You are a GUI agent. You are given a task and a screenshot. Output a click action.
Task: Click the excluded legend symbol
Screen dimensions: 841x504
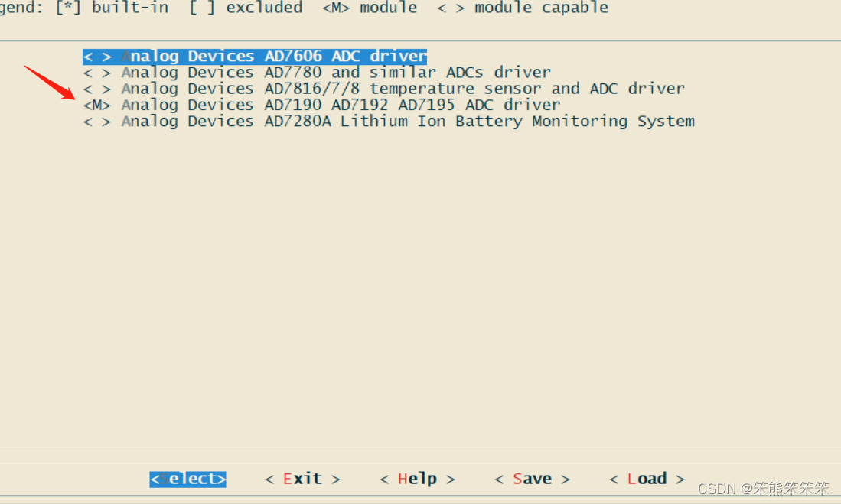coord(200,8)
